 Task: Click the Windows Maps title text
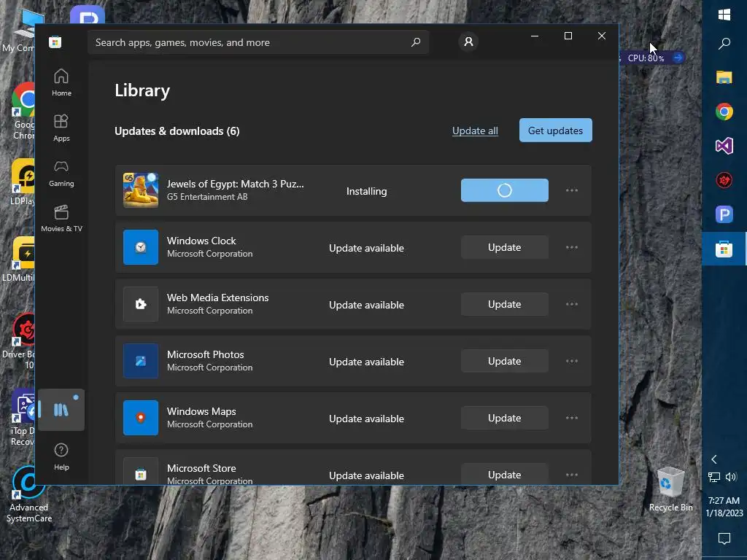201,411
